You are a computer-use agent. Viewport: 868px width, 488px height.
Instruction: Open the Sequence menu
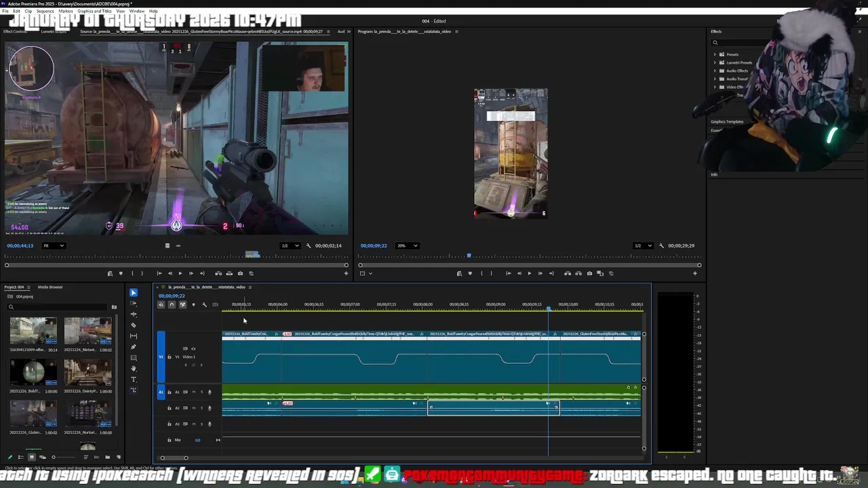pyautogui.click(x=45, y=12)
